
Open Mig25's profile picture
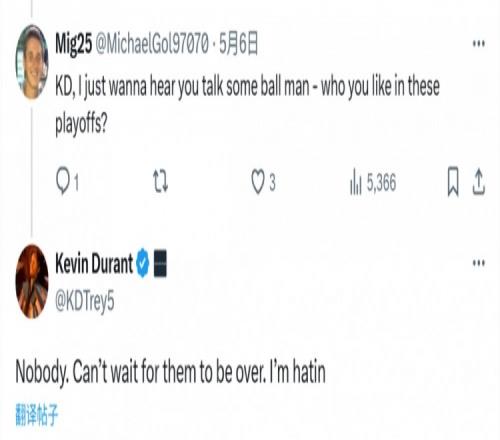[32, 62]
